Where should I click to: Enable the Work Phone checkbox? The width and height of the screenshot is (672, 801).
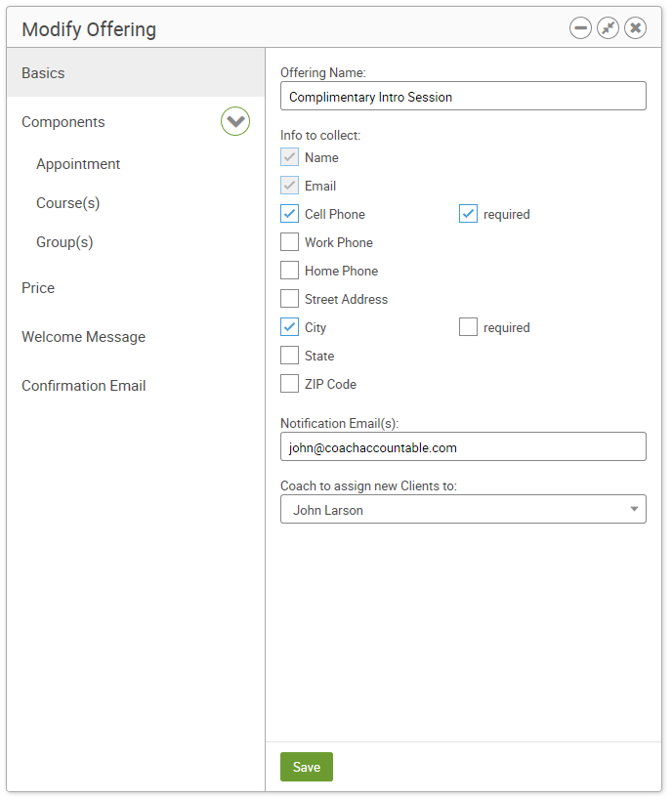coord(289,242)
